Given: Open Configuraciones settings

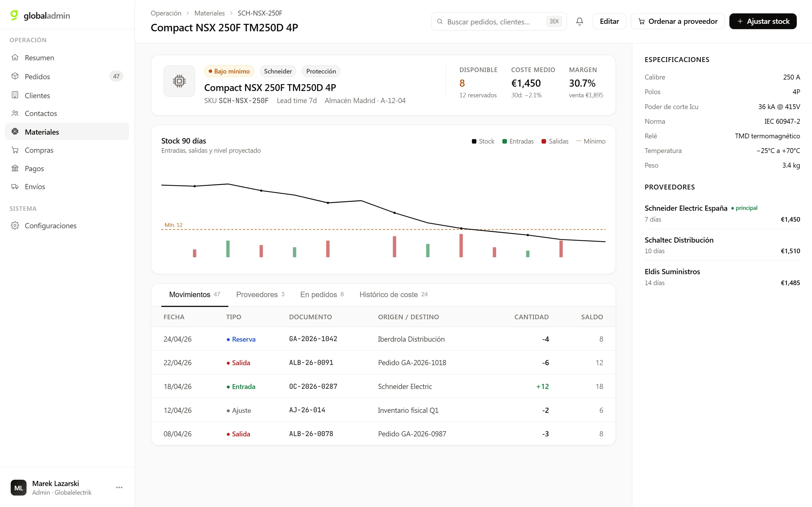Looking at the screenshot, I should (x=67, y=226).
